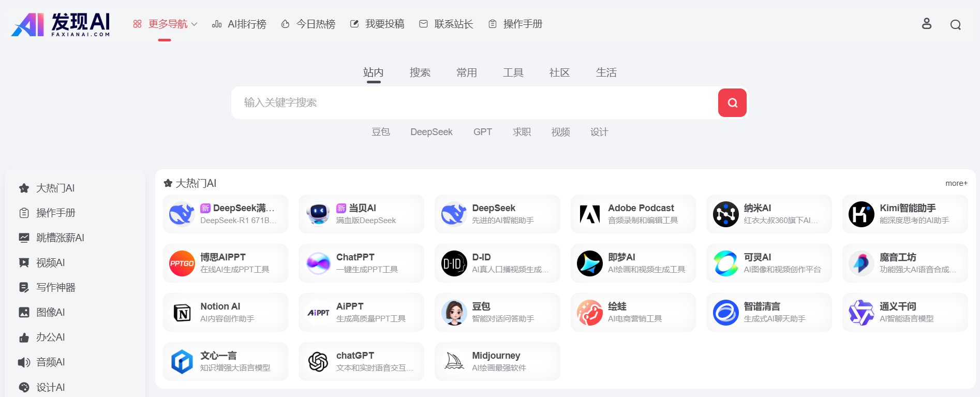Click the 豆包 avatar icon
The image size is (980, 397).
[454, 312]
